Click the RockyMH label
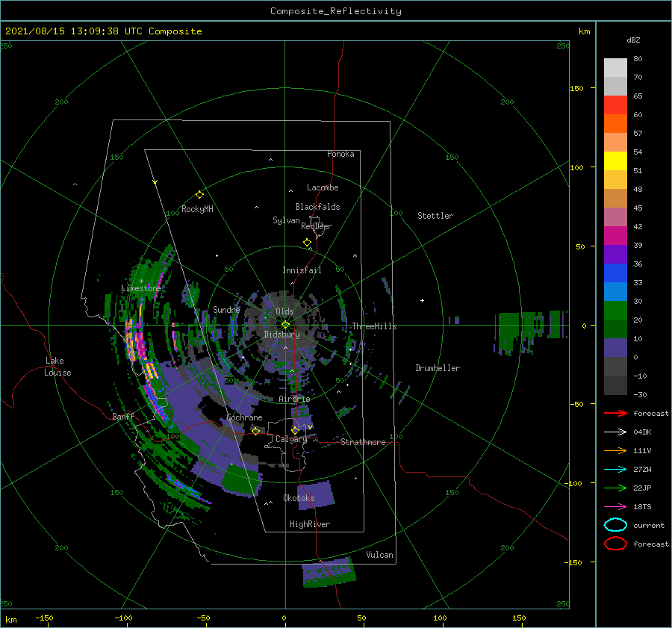Image resolution: width=672 pixels, height=628 pixels. (197, 209)
